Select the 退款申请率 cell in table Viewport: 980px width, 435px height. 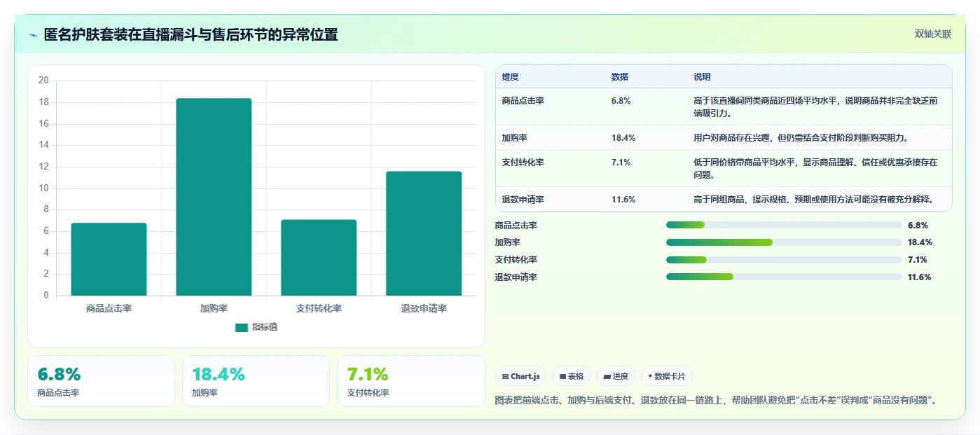523,200
